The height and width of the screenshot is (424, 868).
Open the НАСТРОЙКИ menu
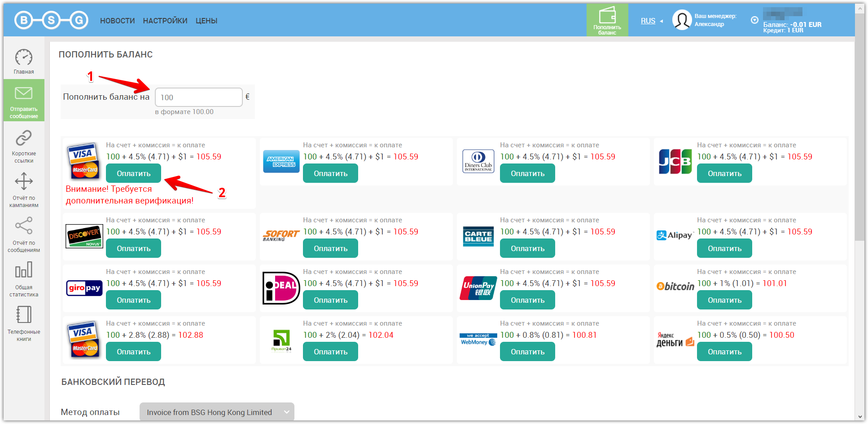165,21
